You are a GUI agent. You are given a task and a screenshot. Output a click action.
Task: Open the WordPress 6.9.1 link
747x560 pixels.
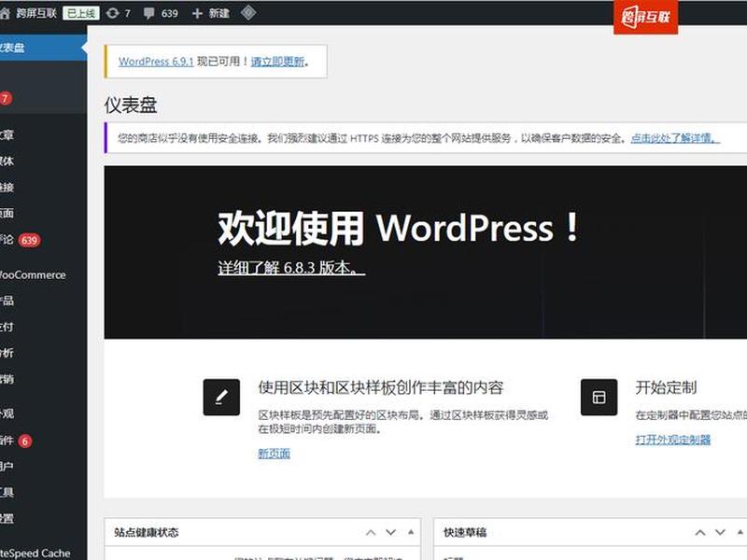(x=156, y=62)
